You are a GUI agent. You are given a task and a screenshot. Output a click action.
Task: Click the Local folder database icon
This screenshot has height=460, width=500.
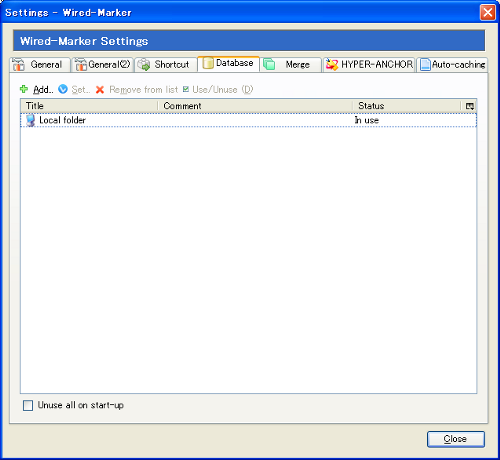tap(30, 120)
